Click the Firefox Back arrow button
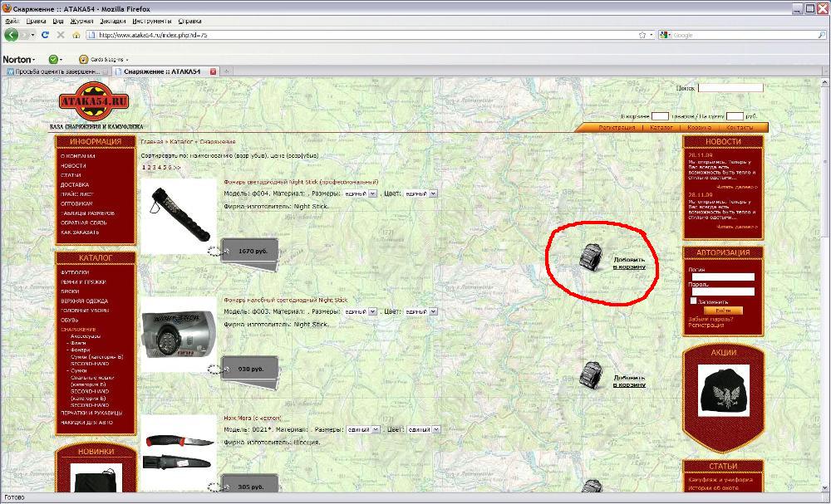 click(x=12, y=35)
